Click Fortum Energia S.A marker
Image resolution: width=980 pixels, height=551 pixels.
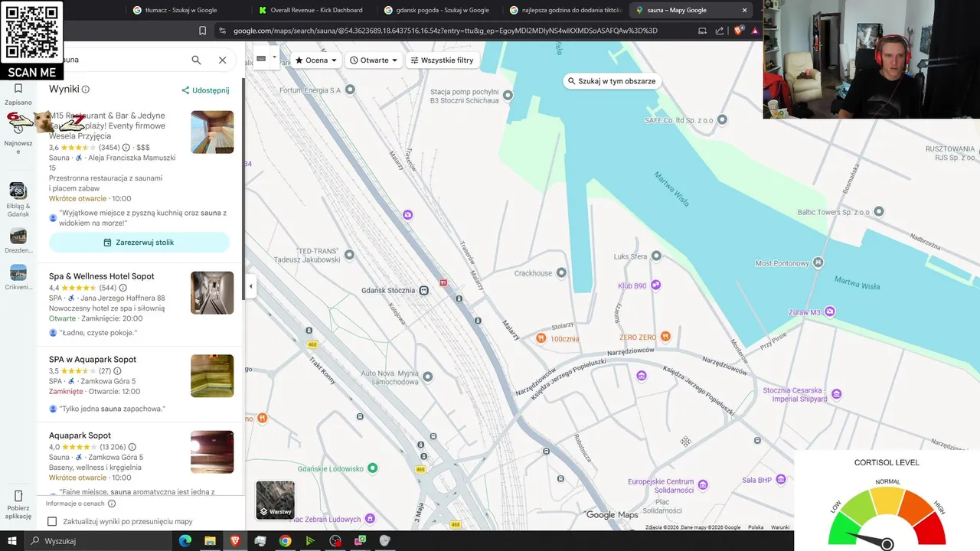click(x=350, y=90)
